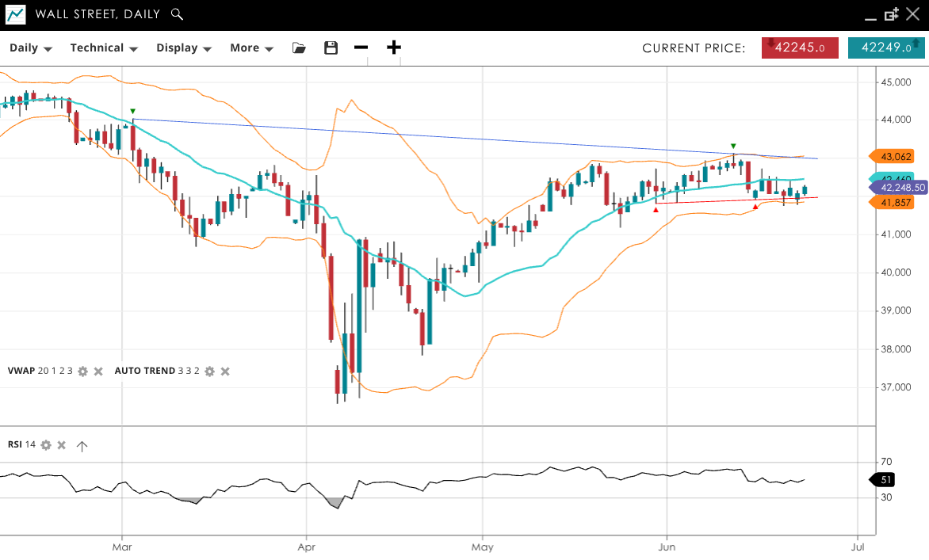Viewport: 929px width, 560px height.
Task: Zoom in using the plus icon
Action: click(394, 48)
